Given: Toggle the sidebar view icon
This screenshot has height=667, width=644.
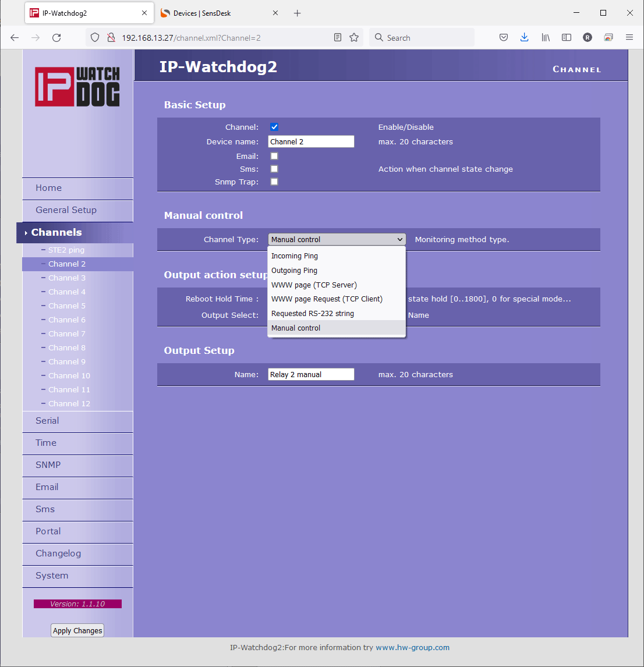Looking at the screenshot, I should pos(567,37).
